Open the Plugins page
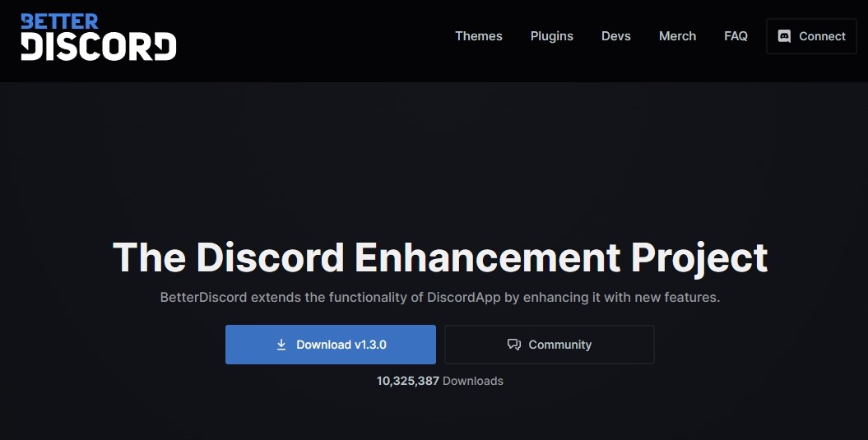Image resolution: width=868 pixels, height=440 pixels. (551, 36)
